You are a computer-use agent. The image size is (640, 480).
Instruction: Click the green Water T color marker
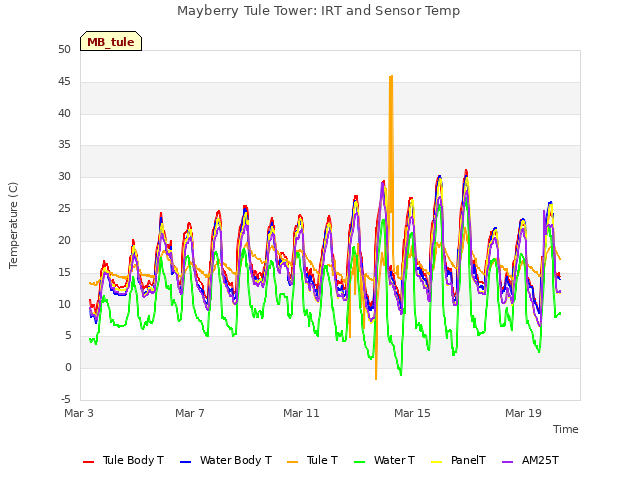(360, 462)
